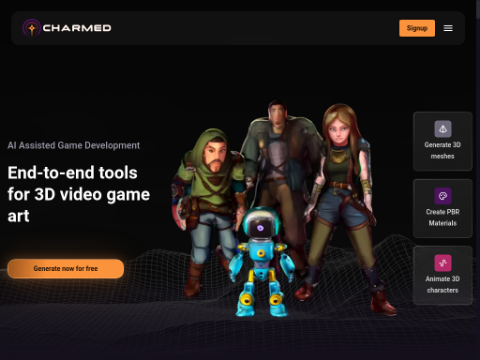Click AI Assisted Game Development subtitle
This screenshot has height=360, width=480.
pos(74,145)
